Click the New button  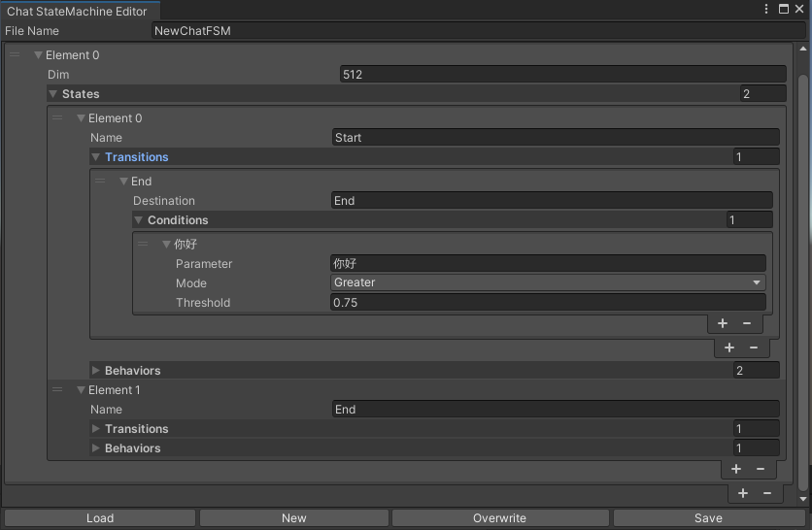(293, 518)
